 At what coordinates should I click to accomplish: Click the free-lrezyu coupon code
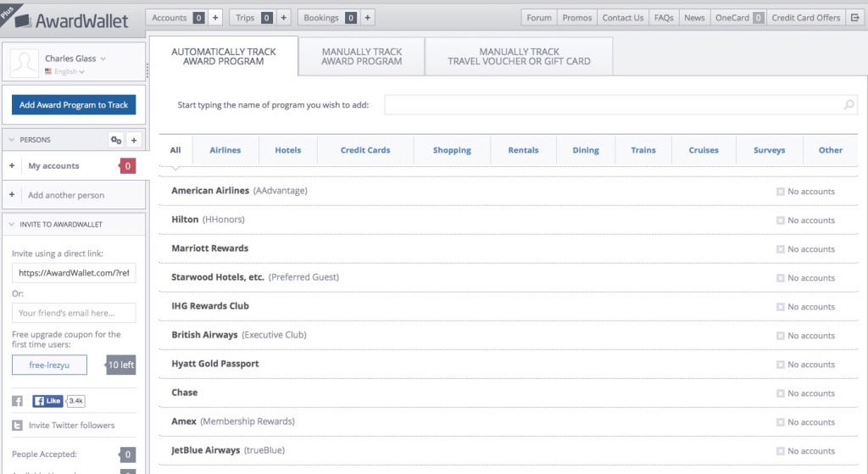pos(49,365)
